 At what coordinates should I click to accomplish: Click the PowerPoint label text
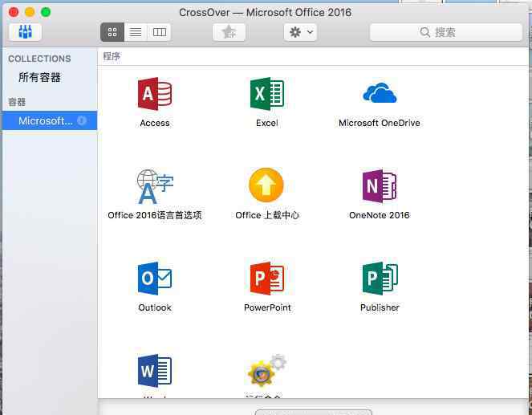(x=267, y=307)
